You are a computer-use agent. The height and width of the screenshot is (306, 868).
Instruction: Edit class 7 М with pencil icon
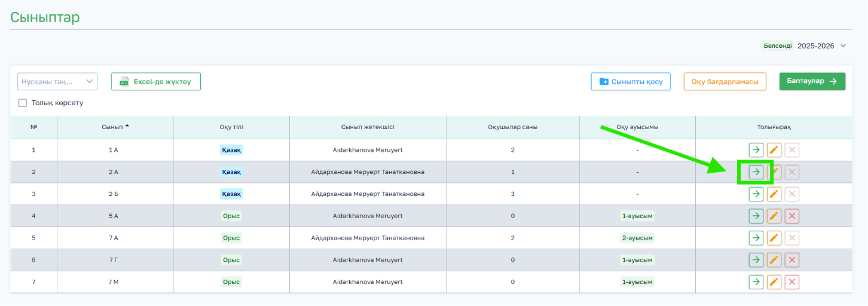click(x=774, y=282)
